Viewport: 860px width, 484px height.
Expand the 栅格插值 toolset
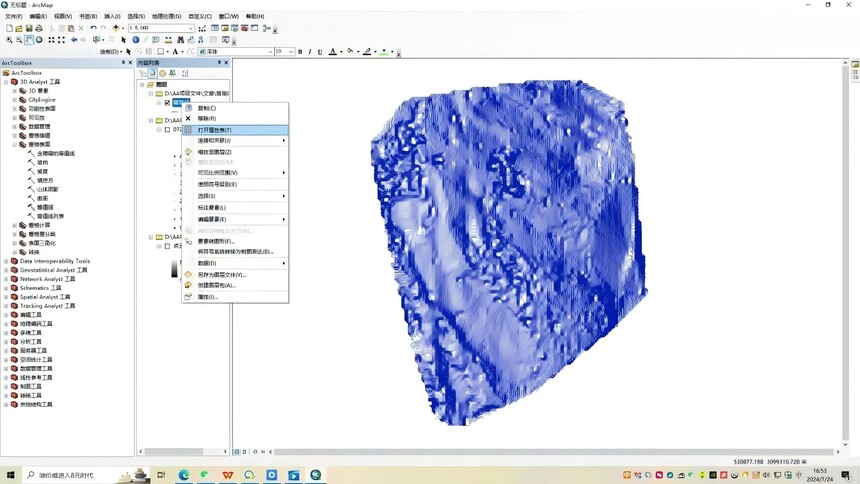pyautogui.click(x=14, y=136)
